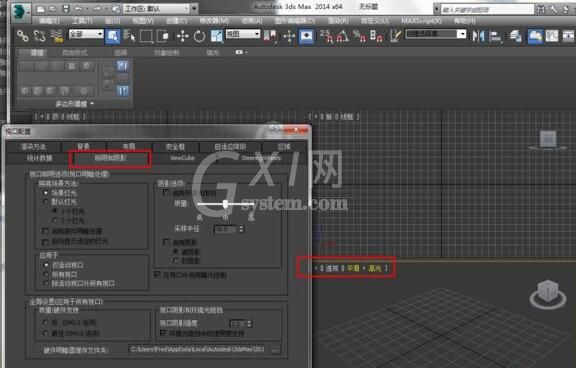Enable the 启用环境光阻挡 checkbox
Viewport: 576px width, 368px height.
166,192
